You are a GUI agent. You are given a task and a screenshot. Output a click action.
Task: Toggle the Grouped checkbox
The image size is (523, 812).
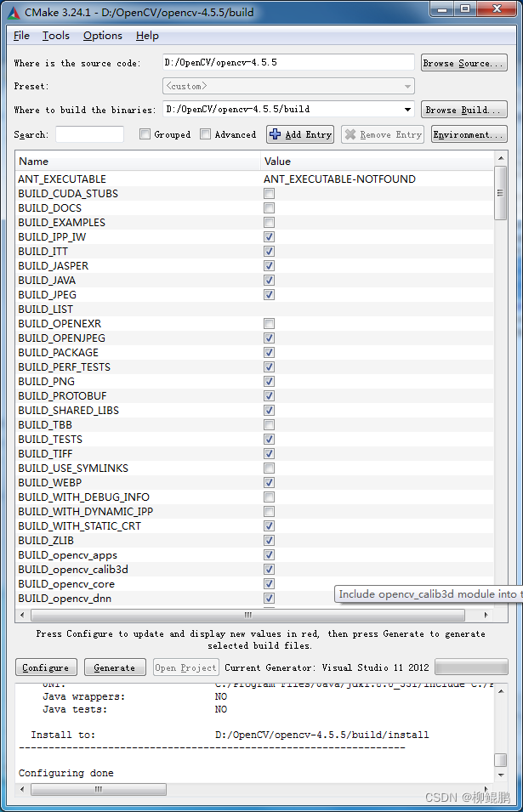[x=145, y=134]
